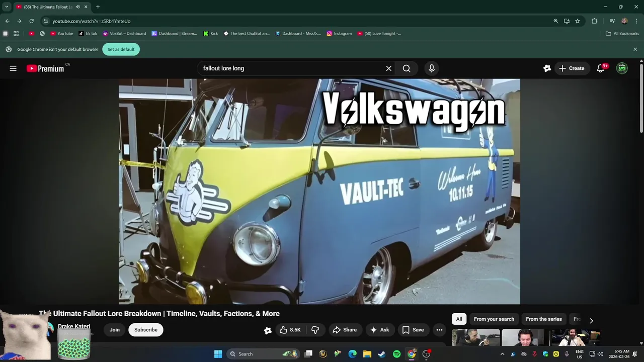
Task: Open Chrome extensions puzzle icon
Action: point(594,21)
